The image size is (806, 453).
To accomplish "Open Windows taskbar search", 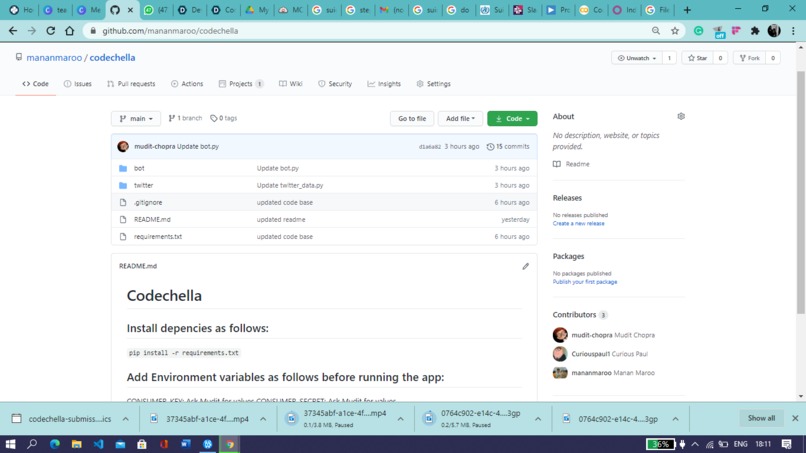I will pos(32,444).
